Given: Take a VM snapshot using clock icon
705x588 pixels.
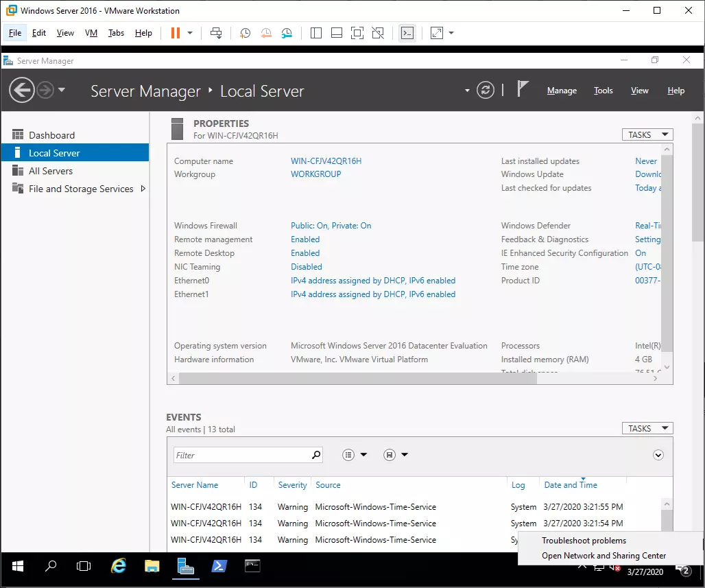Looking at the screenshot, I should coord(245,33).
